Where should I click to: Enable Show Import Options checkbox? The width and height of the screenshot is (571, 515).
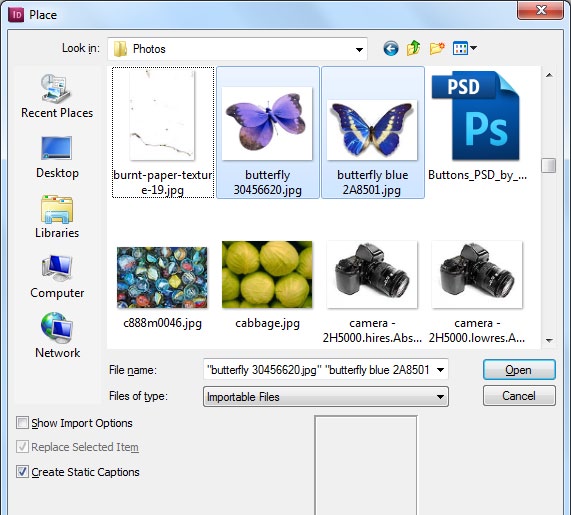22,423
